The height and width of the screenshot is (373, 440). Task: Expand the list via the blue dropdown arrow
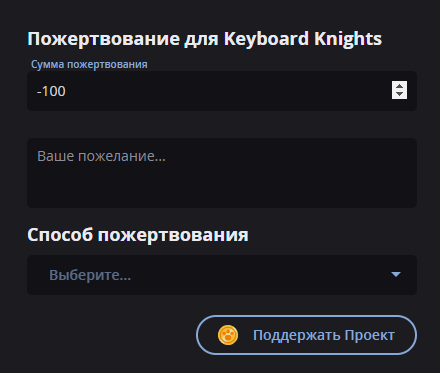pyautogui.click(x=396, y=274)
